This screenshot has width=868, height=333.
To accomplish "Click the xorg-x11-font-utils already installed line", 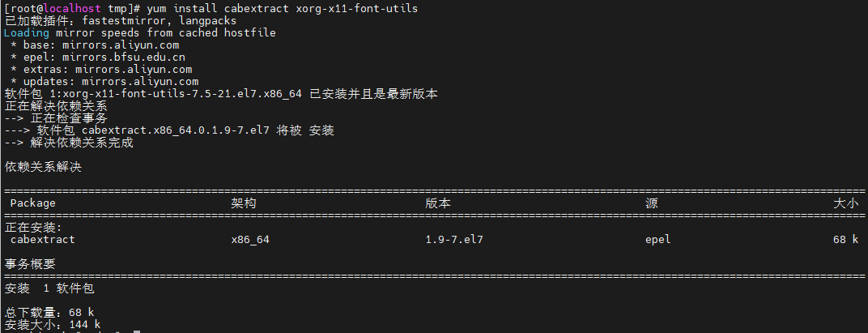I will click(x=221, y=94).
